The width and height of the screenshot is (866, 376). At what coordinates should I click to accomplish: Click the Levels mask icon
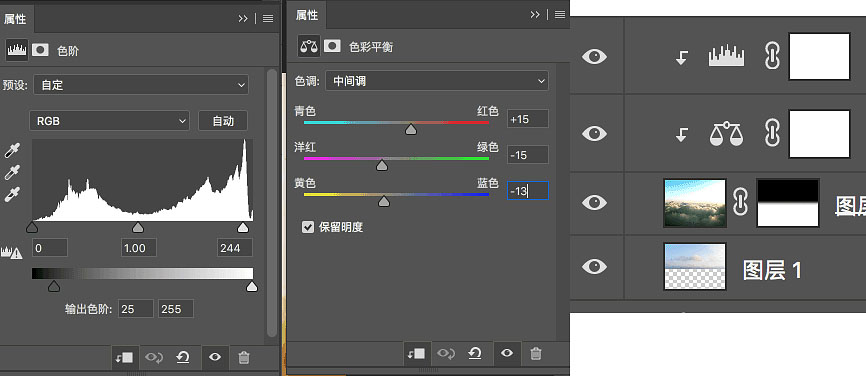coord(40,50)
